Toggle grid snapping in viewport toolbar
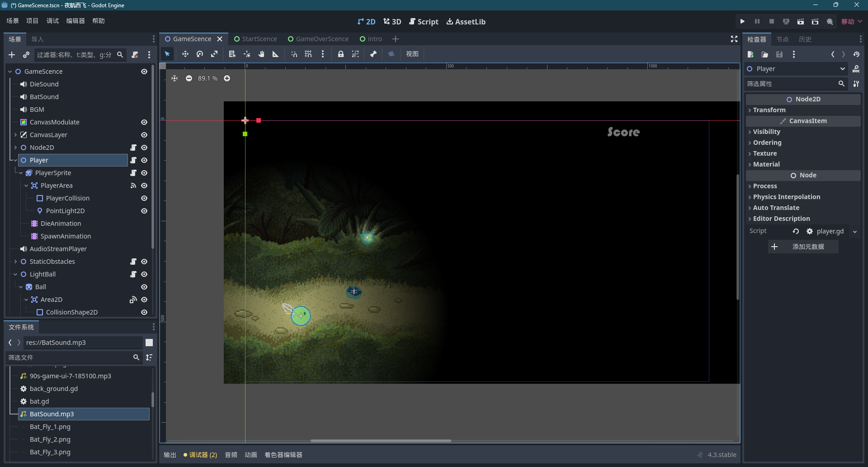 click(x=308, y=54)
